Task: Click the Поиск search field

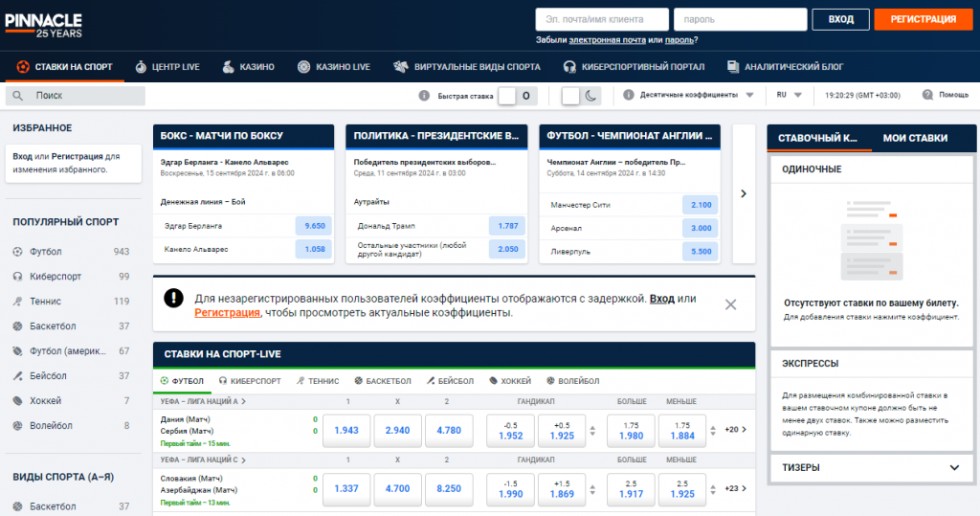Action: 76,96
